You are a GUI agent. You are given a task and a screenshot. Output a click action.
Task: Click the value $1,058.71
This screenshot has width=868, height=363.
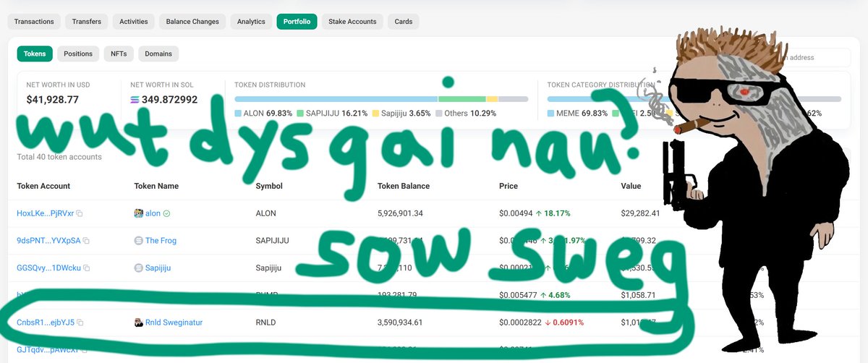pos(638,295)
